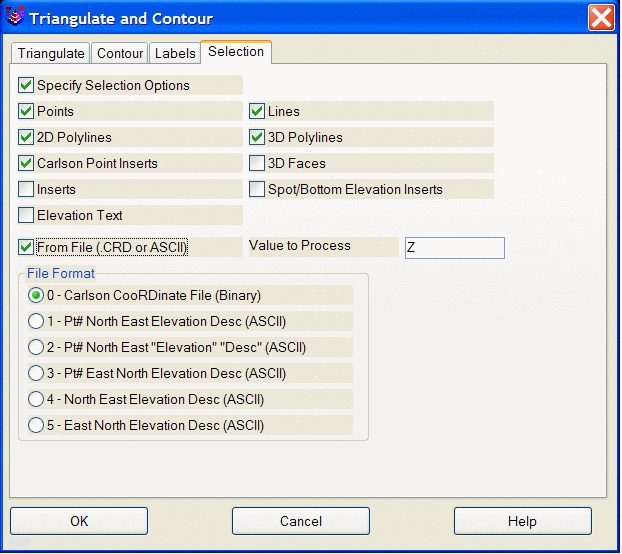Uncheck From File (.CRD or ASCII)
This screenshot has height=554, width=622.
[26, 247]
